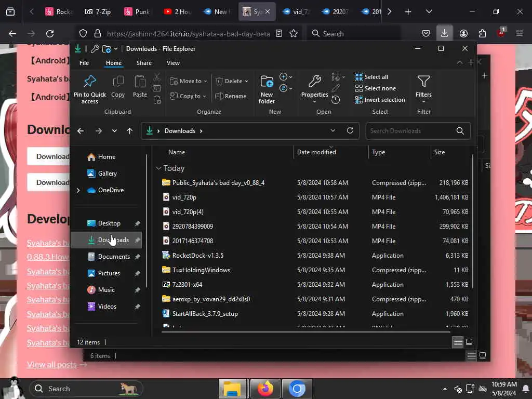
Task: Refresh the Downloads folder
Action: pyautogui.click(x=350, y=130)
